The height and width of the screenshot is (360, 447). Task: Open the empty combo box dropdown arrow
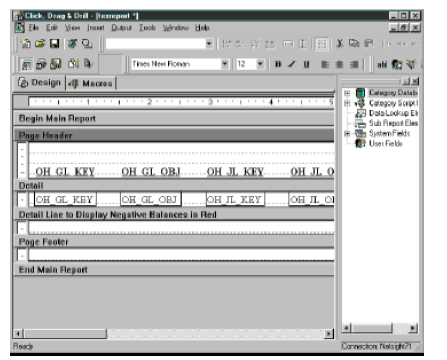point(209,44)
